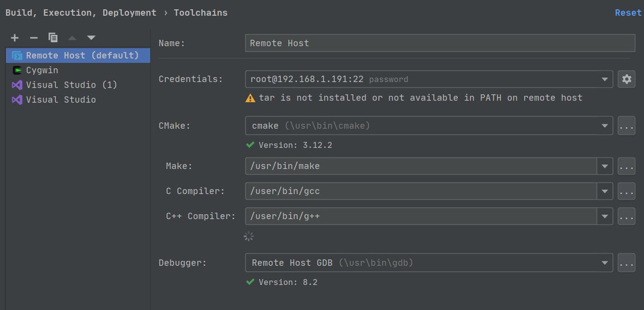
Task: Open the Debugger dropdown
Action: (429, 263)
